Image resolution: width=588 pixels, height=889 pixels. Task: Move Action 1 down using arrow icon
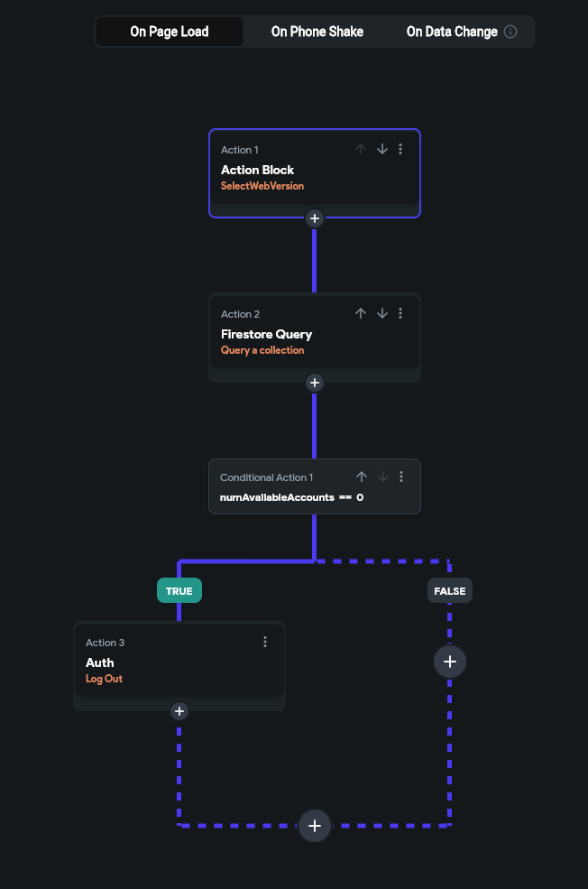click(x=381, y=149)
